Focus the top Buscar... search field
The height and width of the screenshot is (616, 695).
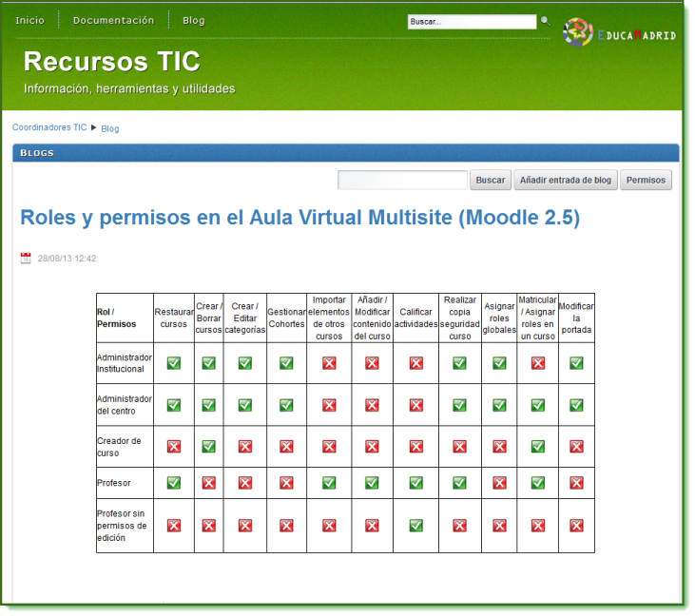coord(472,21)
